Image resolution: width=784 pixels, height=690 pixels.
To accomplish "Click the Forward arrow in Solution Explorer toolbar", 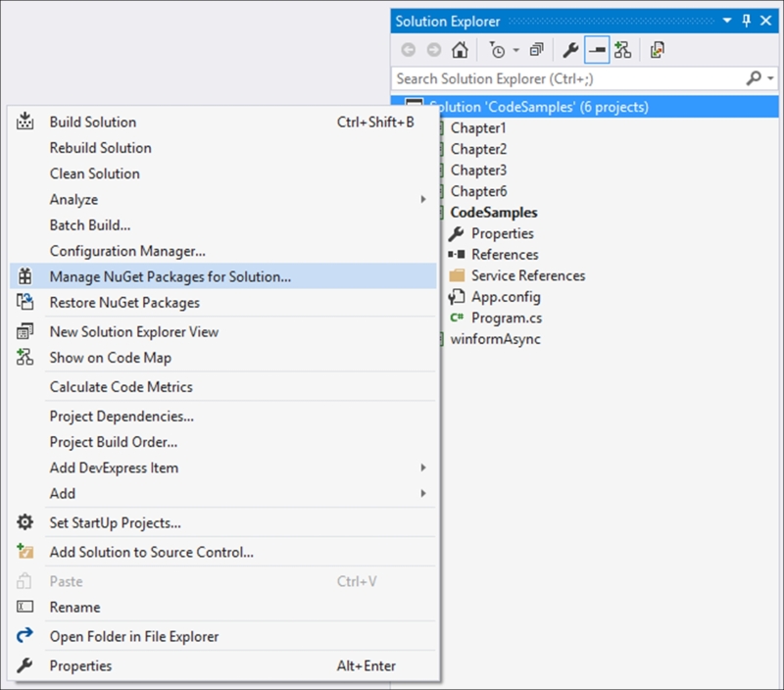I will (434, 50).
